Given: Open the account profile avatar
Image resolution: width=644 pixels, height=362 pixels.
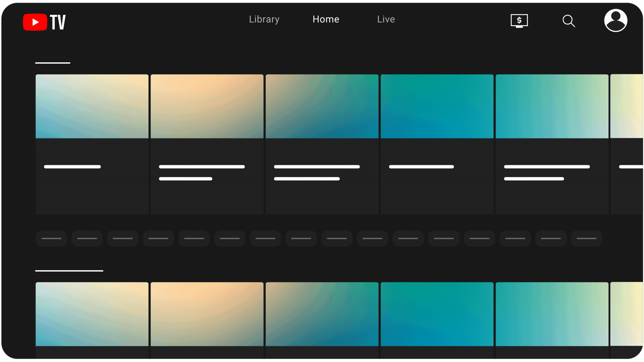Looking at the screenshot, I should pos(615,20).
